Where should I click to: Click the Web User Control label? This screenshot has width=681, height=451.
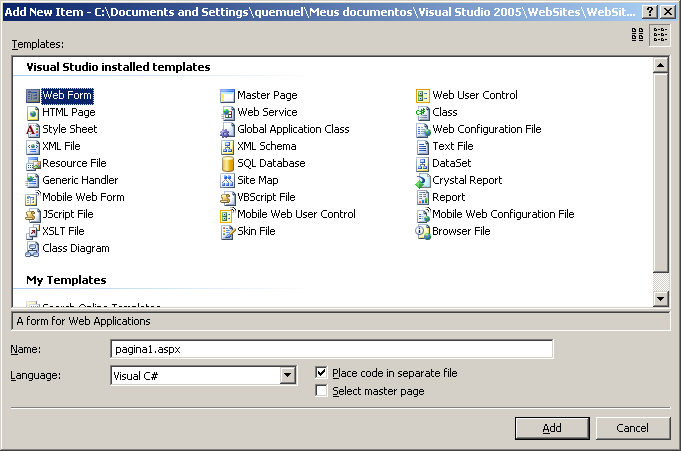475,95
